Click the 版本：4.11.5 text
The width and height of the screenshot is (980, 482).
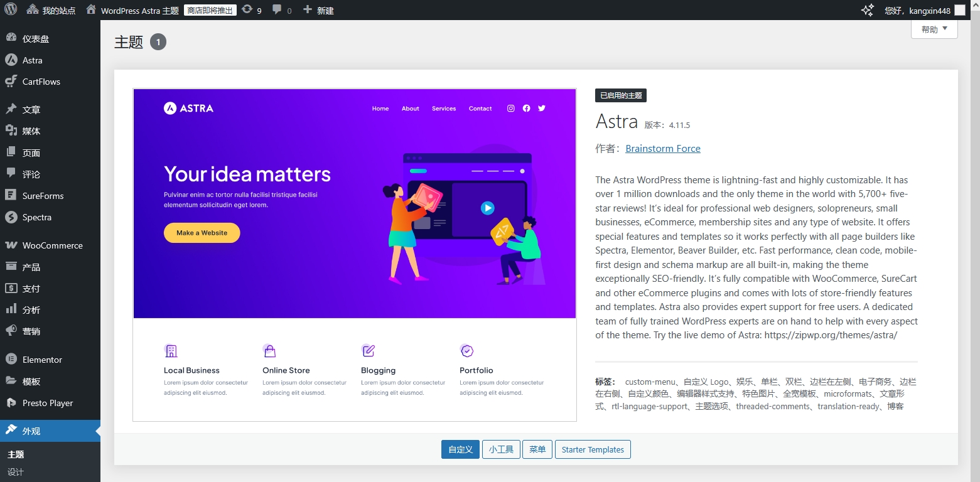pos(667,125)
